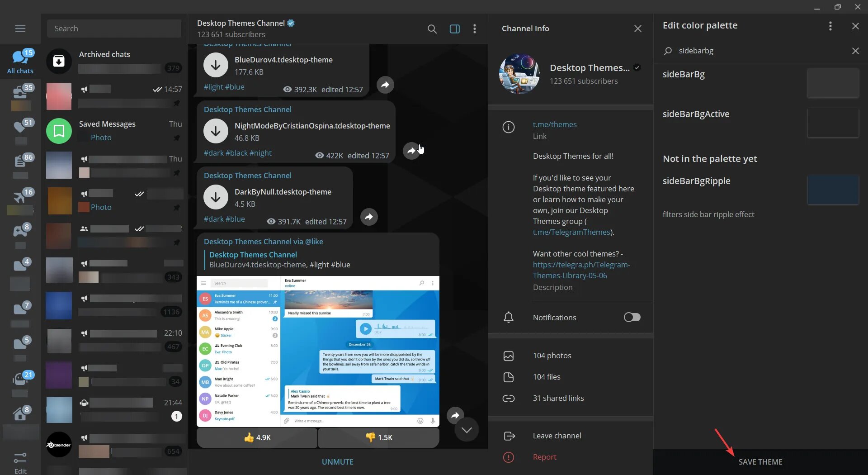Clear the sidebarbg search text
The height and width of the screenshot is (475, 868).
coord(855,51)
